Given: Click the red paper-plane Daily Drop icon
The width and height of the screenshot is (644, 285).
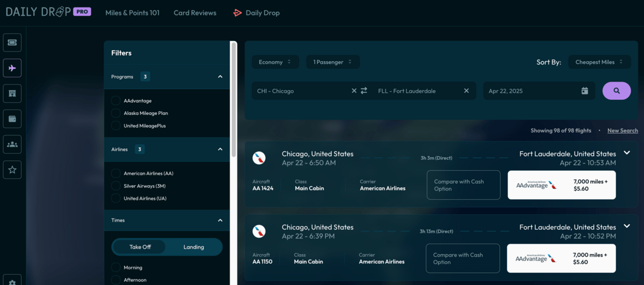Looking at the screenshot, I should [x=237, y=13].
